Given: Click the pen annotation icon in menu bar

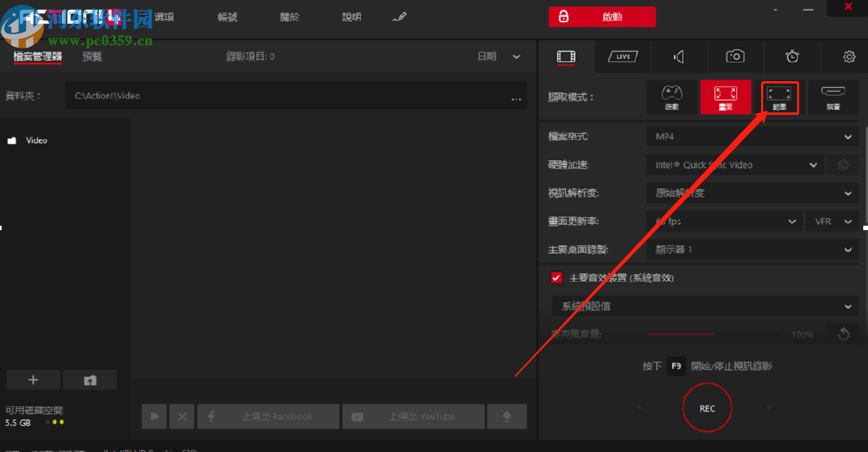Looking at the screenshot, I should (x=399, y=16).
